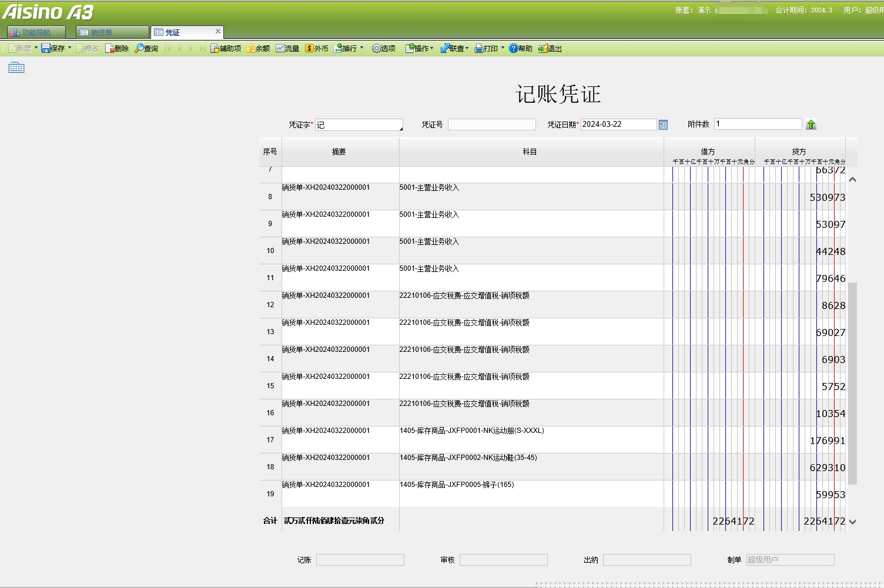Viewport: 884px width, 588px height.
Task: Click the 凭证号 voucher number field
Action: (491, 124)
